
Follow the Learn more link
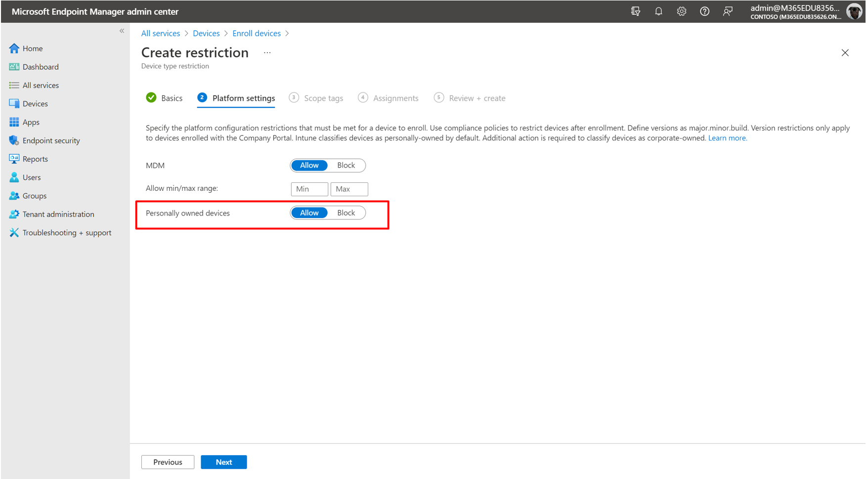coord(728,138)
